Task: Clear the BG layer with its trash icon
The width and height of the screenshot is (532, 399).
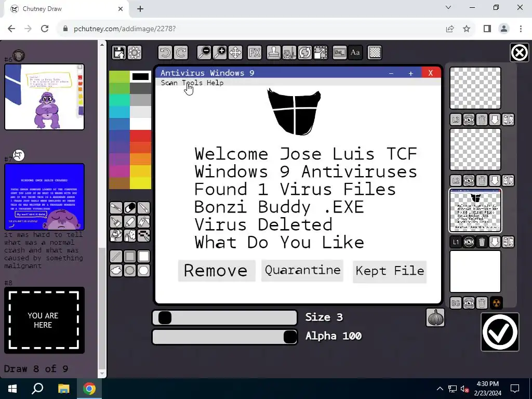Action: pyautogui.click(x=482, y=303)
